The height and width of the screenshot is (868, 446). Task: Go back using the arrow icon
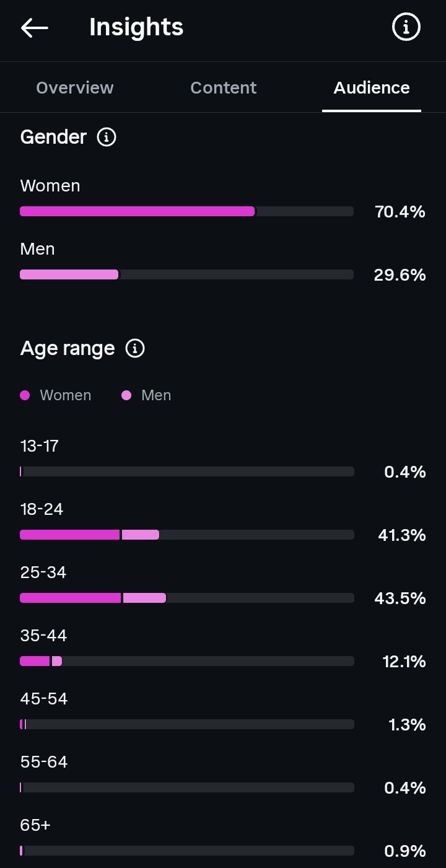[34, 28]
